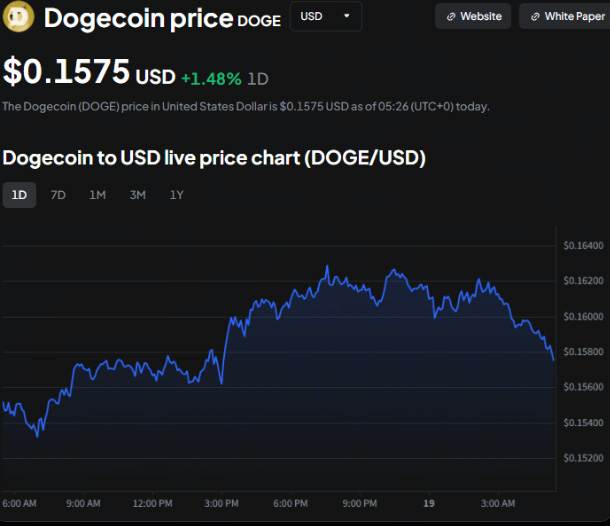Image resolution: width=610 pixels, height=526 pixels.
Task: Click the Dogecoin coin logo icon
Action: coord(20,16)
